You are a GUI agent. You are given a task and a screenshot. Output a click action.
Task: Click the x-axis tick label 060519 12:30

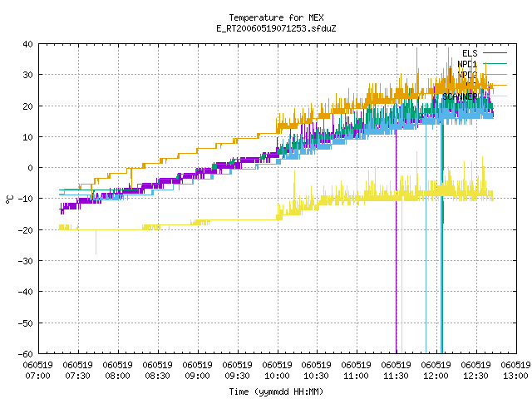476,370
